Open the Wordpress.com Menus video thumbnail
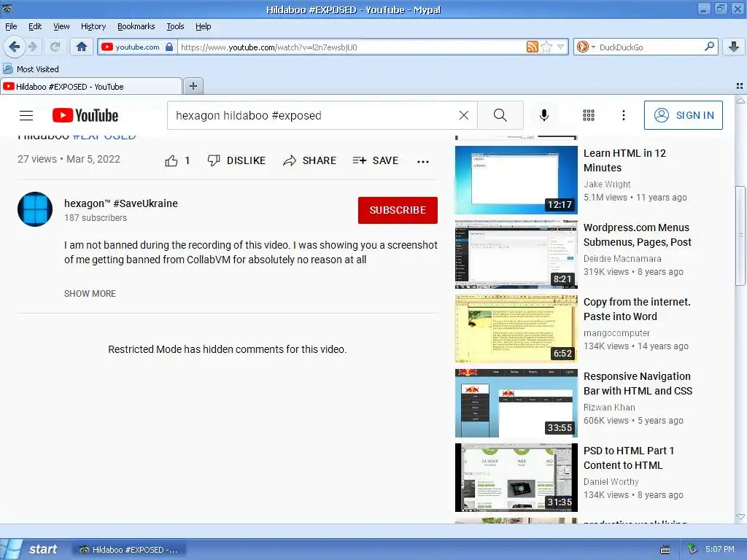The image size is (747, 560). [516, 254]
